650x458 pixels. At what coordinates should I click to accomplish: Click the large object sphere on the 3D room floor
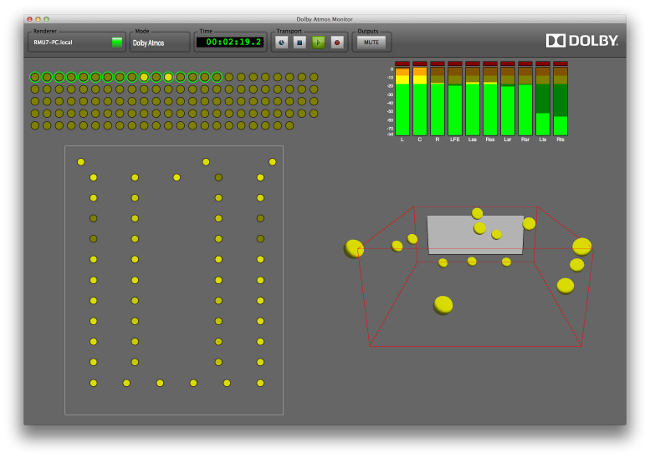pyautogui.click(x=443, y=305)
